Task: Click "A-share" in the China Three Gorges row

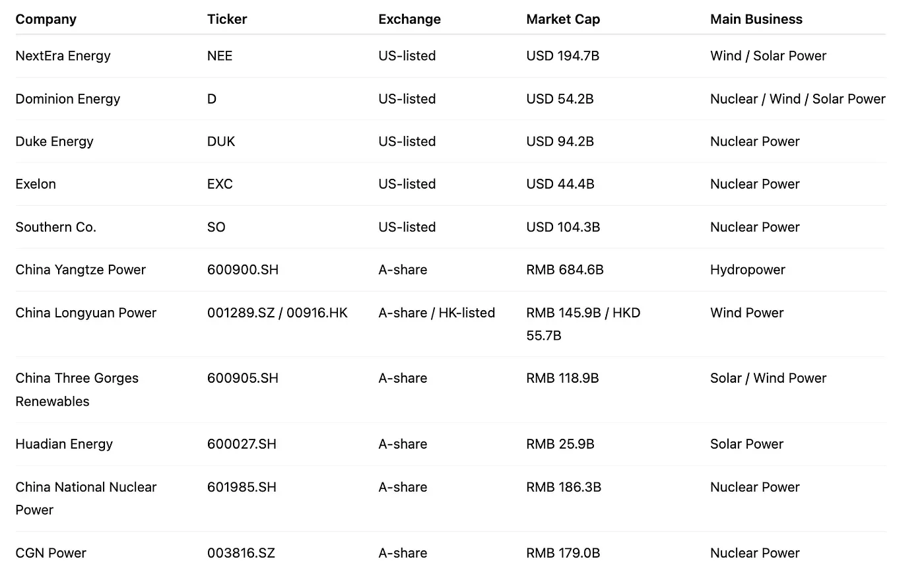Action: click(x=403, y=378)
